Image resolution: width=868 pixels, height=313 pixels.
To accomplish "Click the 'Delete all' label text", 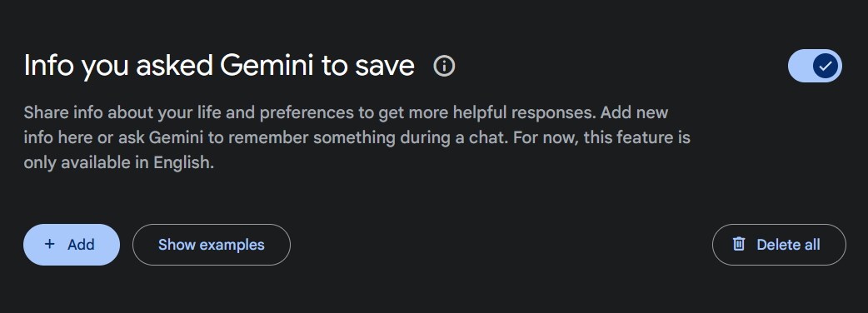I will pos(788,245).
